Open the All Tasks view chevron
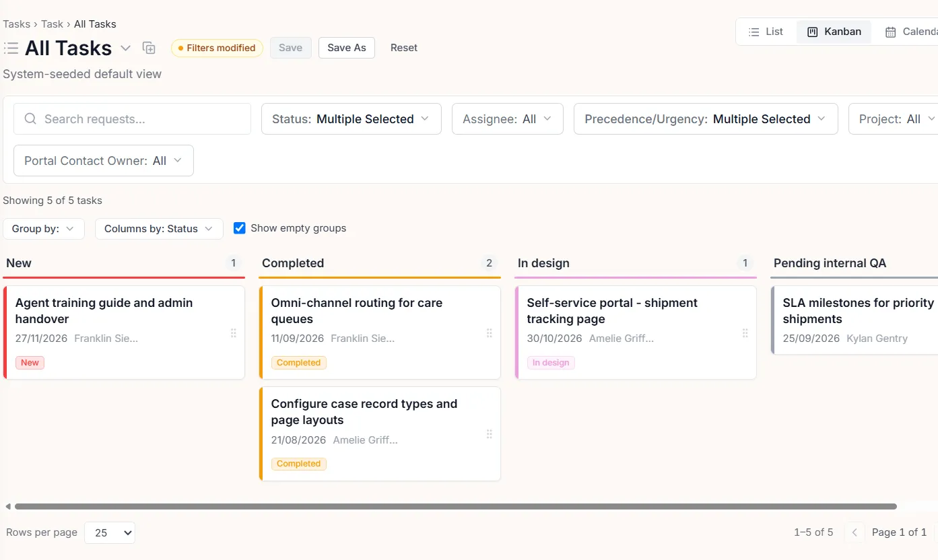 (125, 48)
